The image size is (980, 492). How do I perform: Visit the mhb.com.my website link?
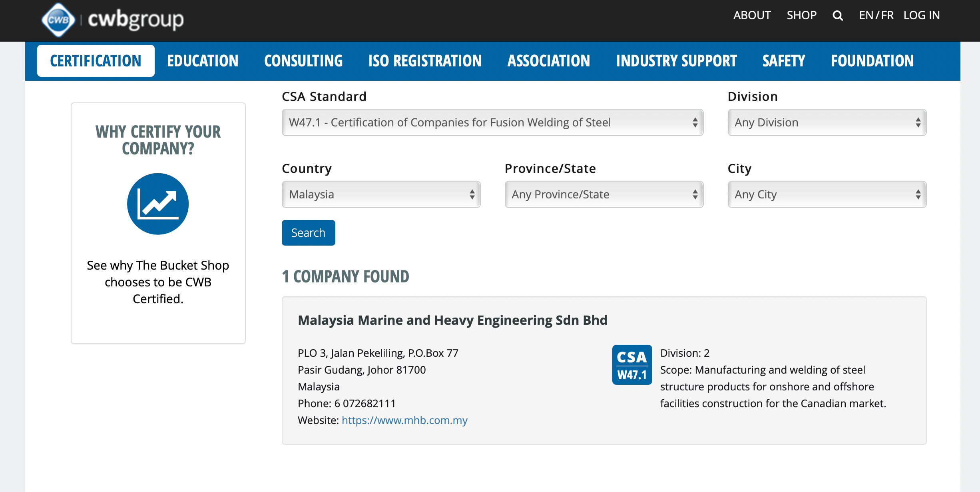point(404,420)
